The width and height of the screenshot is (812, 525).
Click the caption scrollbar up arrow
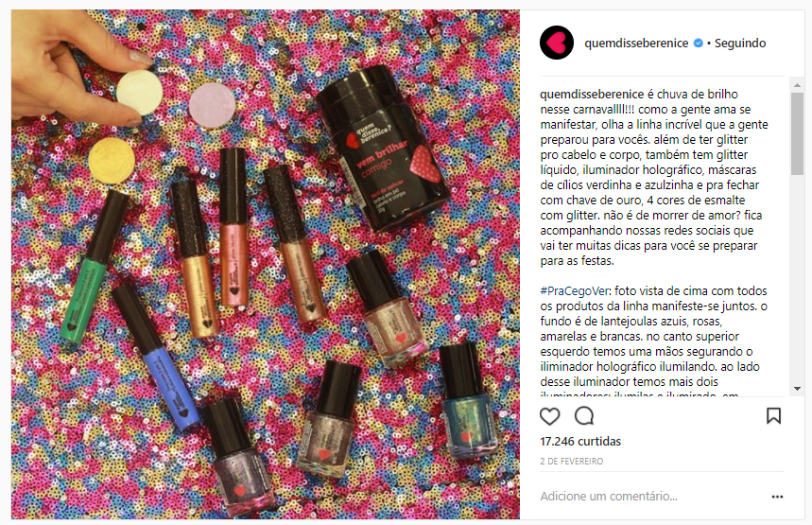click(797, 85)
